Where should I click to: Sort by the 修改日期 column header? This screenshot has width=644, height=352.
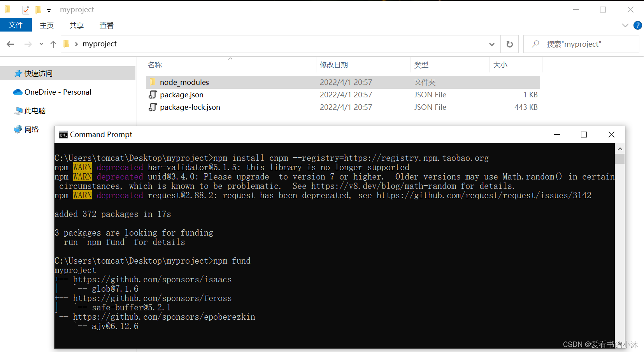click(x=334, y=65)
